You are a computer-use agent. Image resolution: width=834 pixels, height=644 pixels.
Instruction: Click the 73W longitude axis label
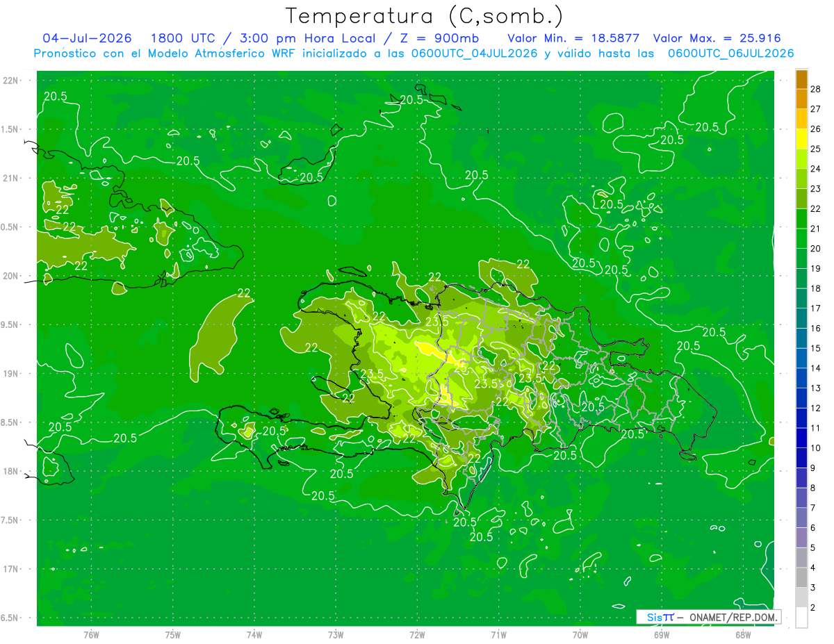pos(336,634)
